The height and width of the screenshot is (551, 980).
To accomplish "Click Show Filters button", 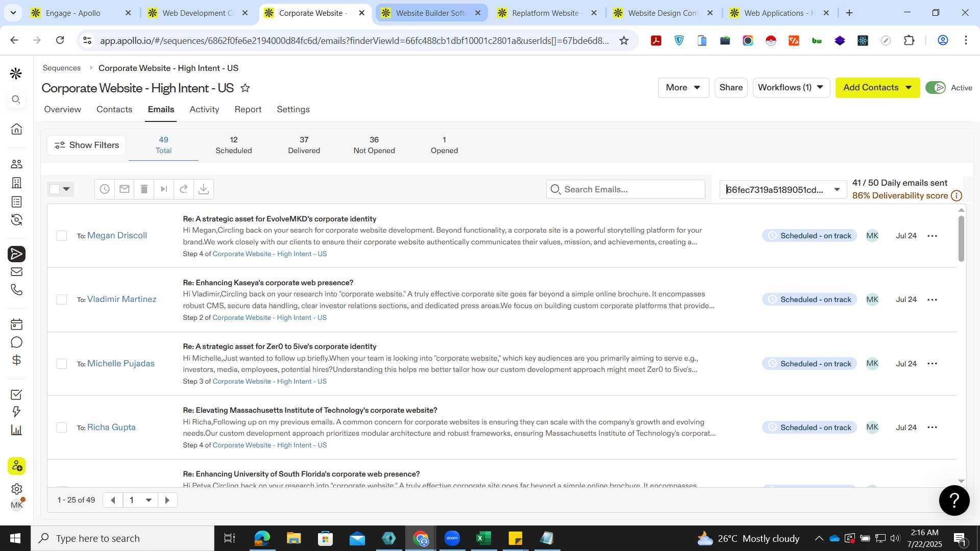I will 86,145.
